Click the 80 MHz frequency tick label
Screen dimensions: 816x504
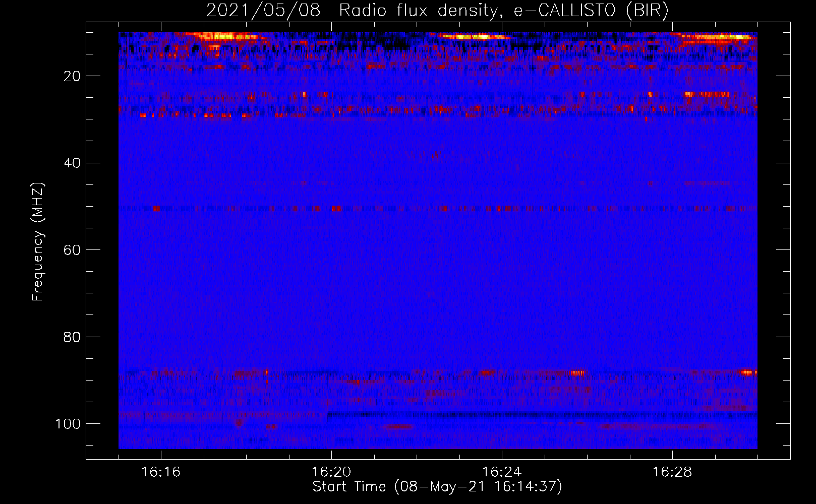coord(72,337)
